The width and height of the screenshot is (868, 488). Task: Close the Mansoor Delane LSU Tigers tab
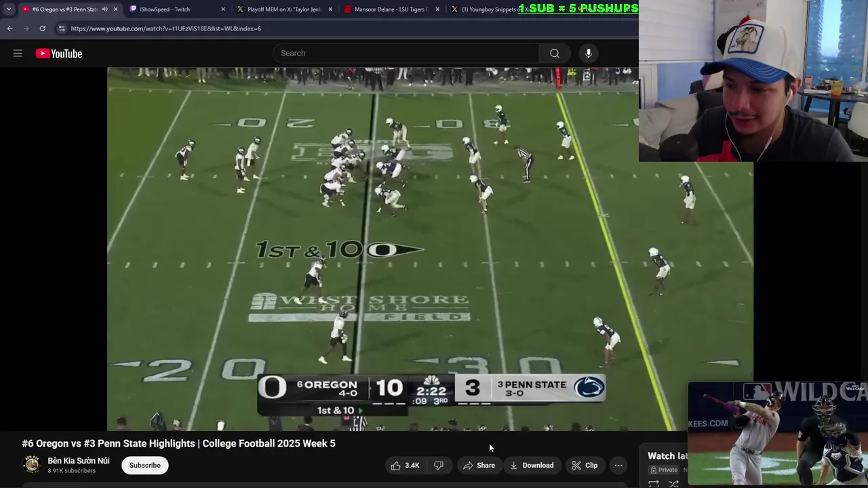[x=437, y=9]
